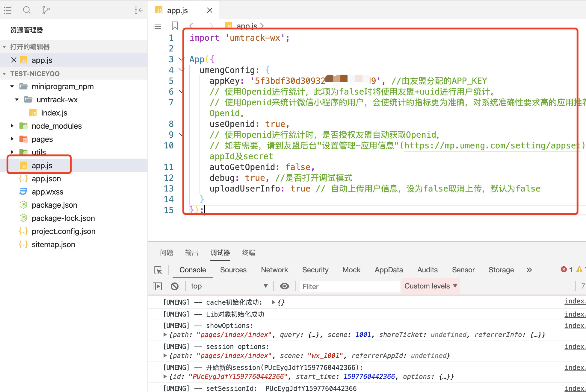Viewport: 586px width, 392px height.
Task: Focus the console Filter field
Action: pyautogui.click(x=350, y=287)
